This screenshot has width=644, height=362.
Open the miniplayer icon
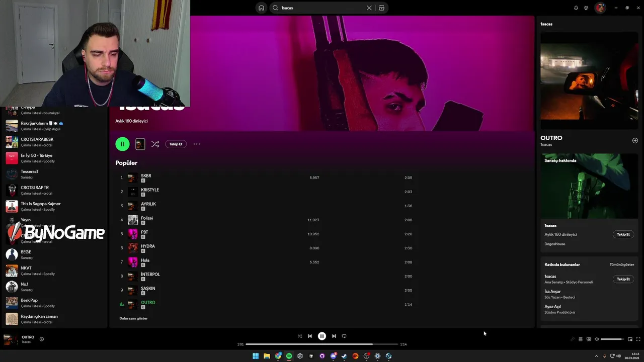[x=630, y=339]
